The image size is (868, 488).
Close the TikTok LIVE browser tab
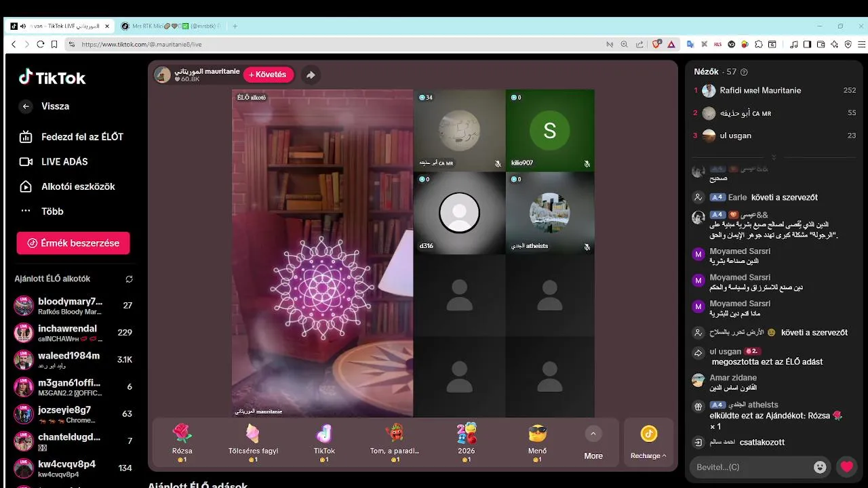107,26
